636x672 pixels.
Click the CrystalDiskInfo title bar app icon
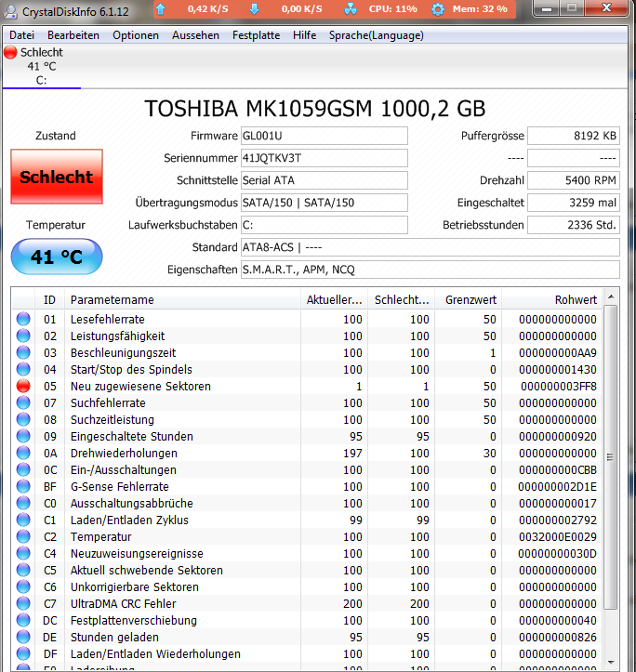(x=10, y=11)
